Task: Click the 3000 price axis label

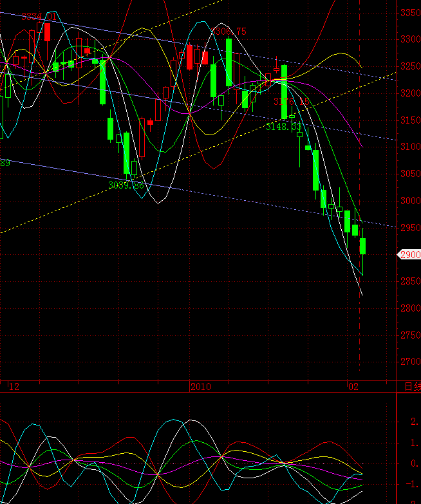Action: pos(411,201)
